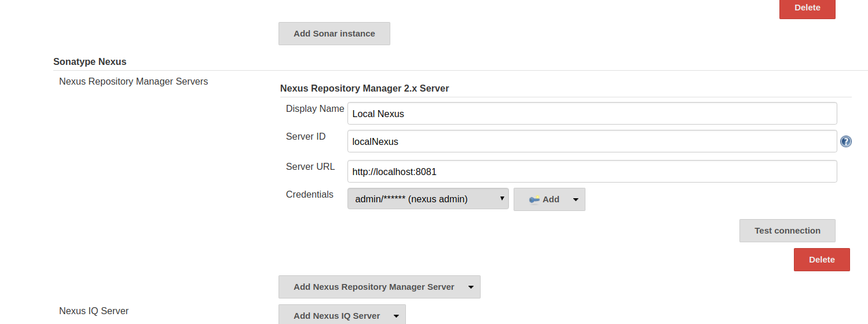Screen dimensions: 868x324
Task: Click the Credentials label
Action: pyautogui.click(x=309, y=195)
